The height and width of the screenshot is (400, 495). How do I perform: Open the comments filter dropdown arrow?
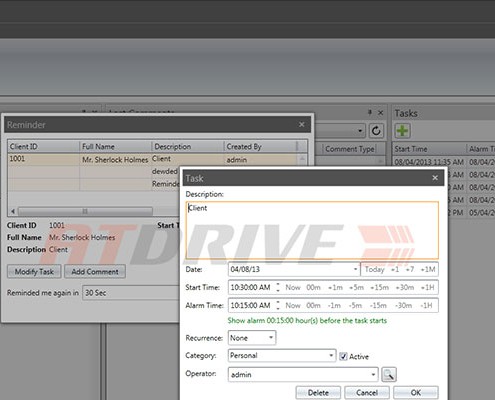click(x=360, y=131)
